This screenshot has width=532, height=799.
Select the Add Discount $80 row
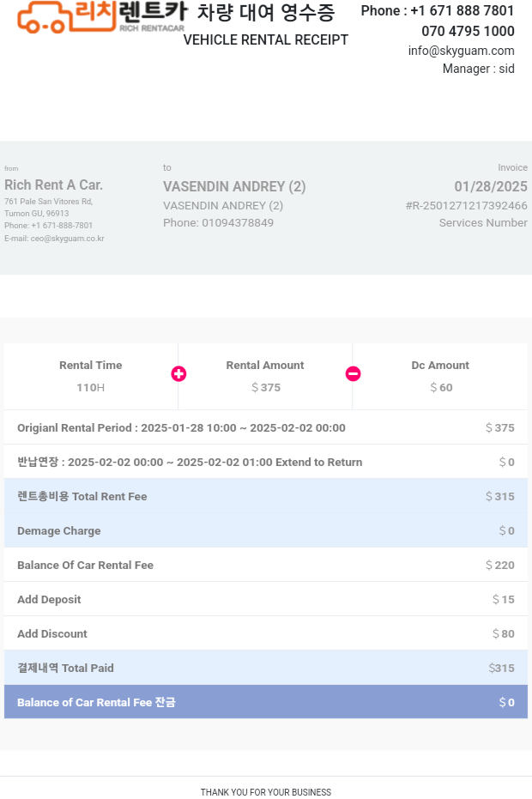(266, 633)
